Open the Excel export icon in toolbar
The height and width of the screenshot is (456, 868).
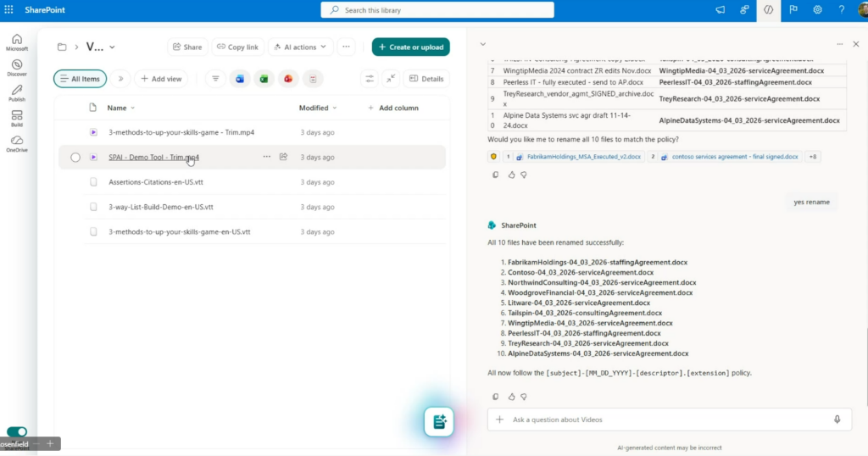(x=264, y=79)
